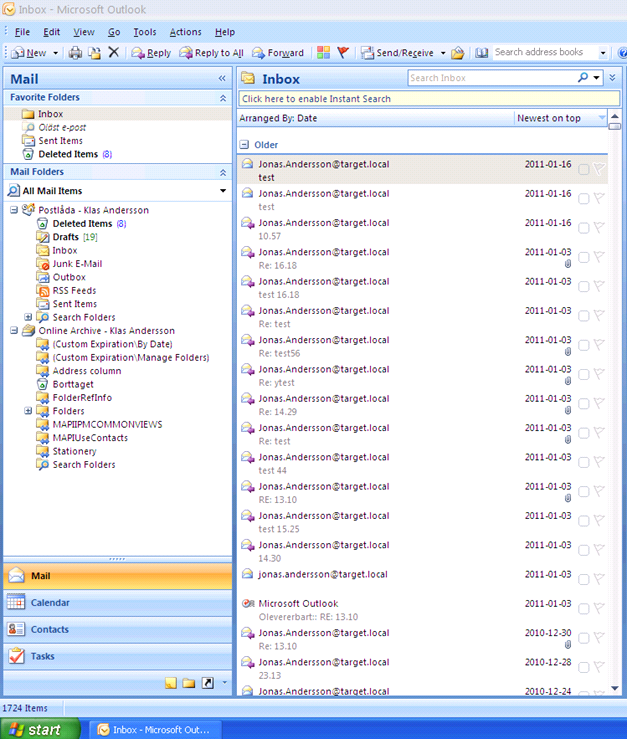Click the red Follow Up flag icon
Image resolution: width=627 pixels, height=739 pixels.
tap(343, 53)
